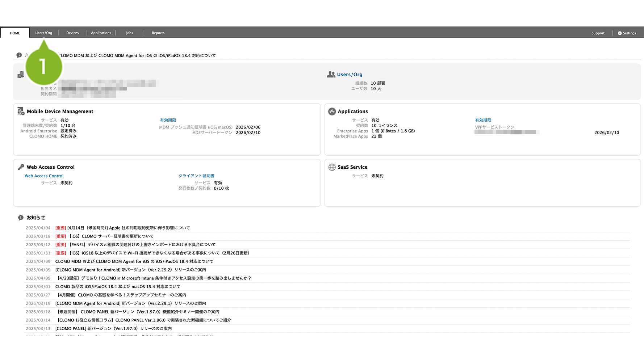Click the top announcement about iOS/iPadOS 18.4 対応
This screenshot has height=362, width=644.
pyautogui.click(x=138, y=55)
